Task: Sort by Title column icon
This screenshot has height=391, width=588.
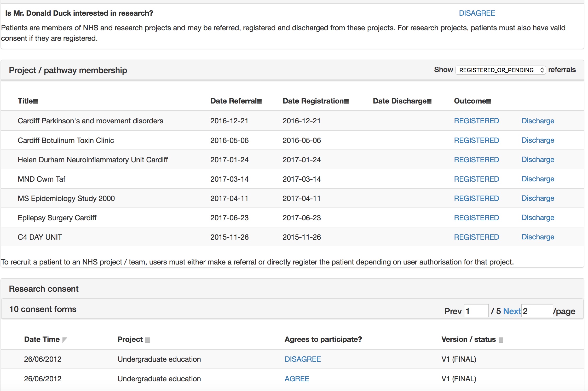Action: 35,102
